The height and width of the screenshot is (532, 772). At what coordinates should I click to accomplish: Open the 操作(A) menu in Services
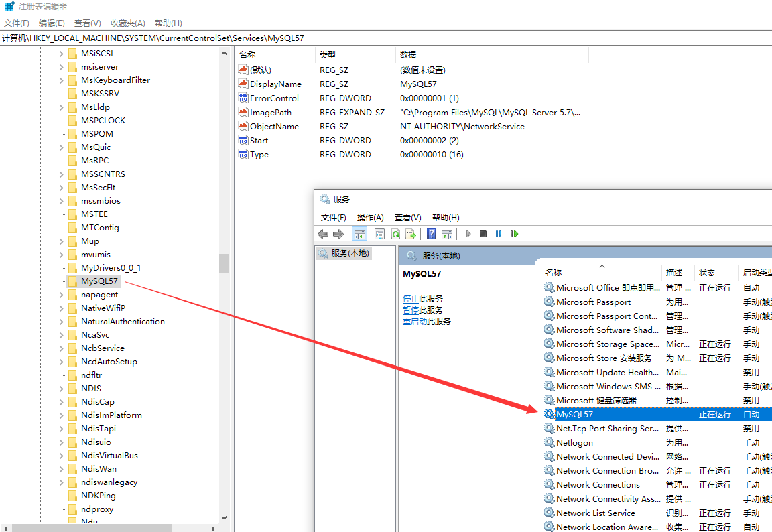(x=370, y=217)
